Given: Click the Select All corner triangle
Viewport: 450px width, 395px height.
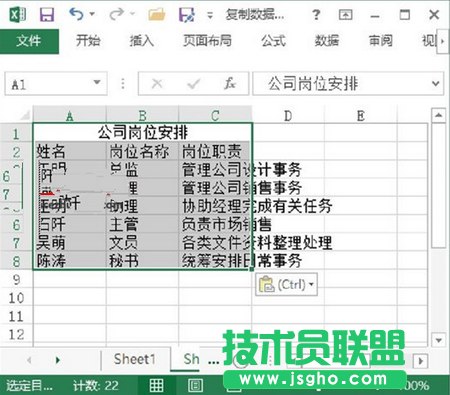Looking at the screenshot, I should (25, 115).
